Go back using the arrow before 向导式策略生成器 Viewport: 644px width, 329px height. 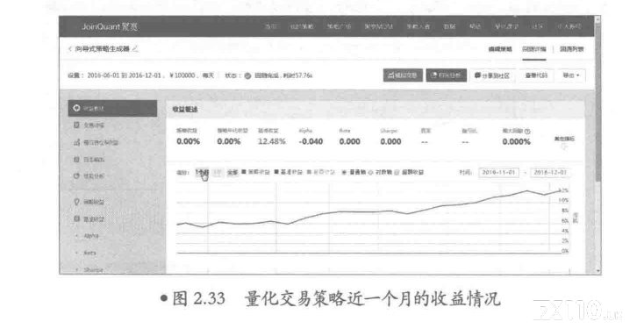70,49
